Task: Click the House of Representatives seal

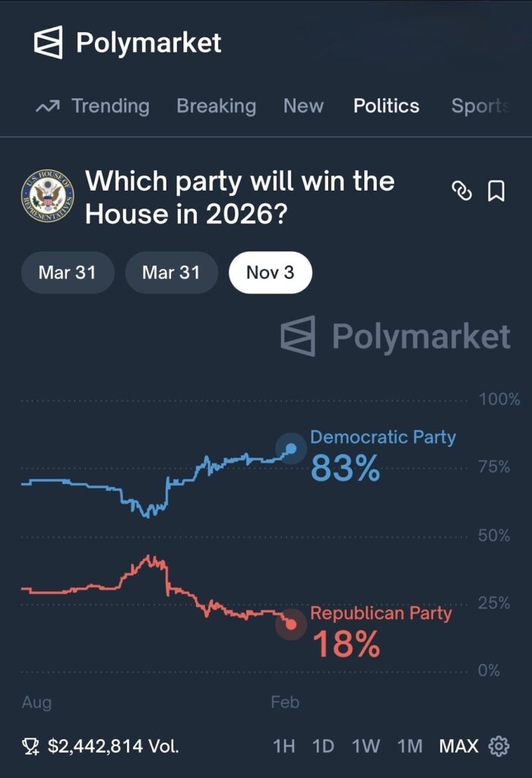Action: (x=47, y=196)
